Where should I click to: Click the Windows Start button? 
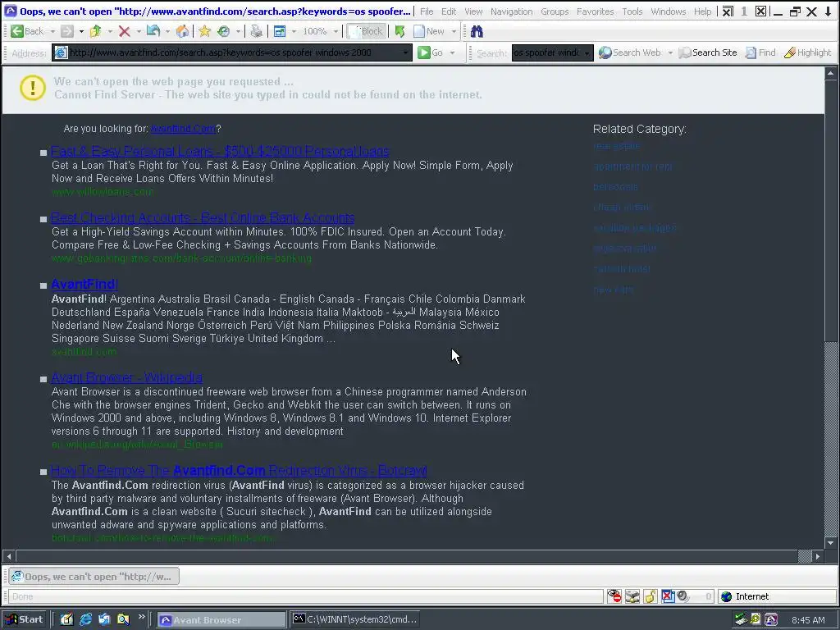[25, 619]
